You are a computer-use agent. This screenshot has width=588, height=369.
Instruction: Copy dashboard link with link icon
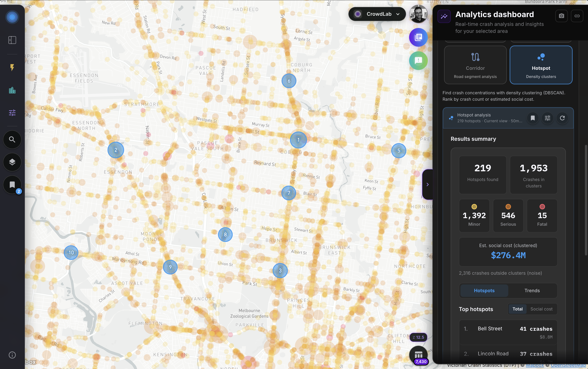(x=577, y=16)
